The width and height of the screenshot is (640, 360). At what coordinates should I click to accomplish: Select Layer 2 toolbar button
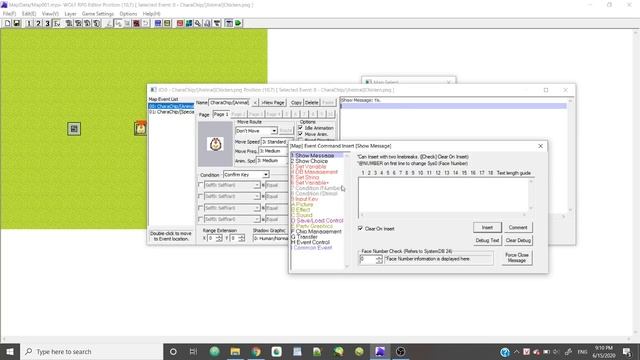[x=38, y=23]
